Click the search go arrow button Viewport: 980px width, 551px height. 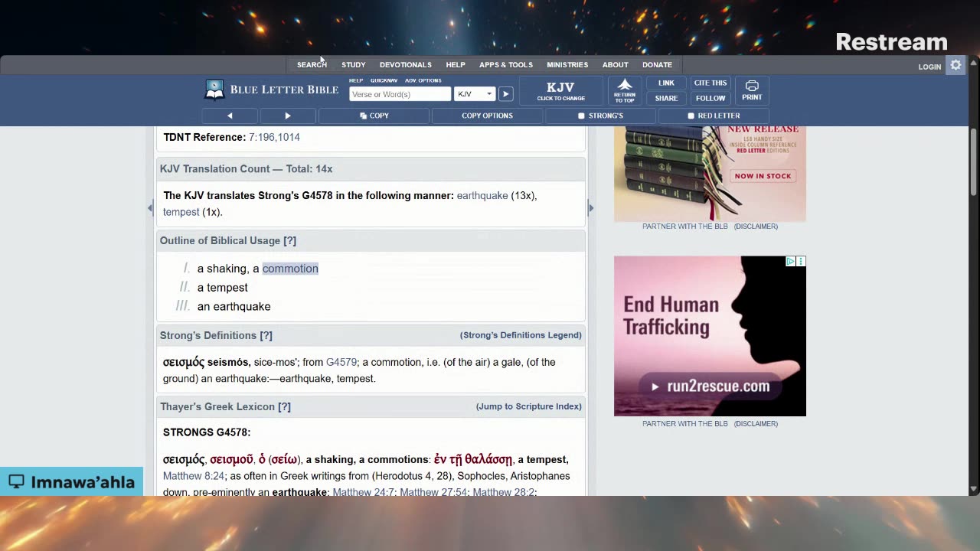(x=505, y=94)
